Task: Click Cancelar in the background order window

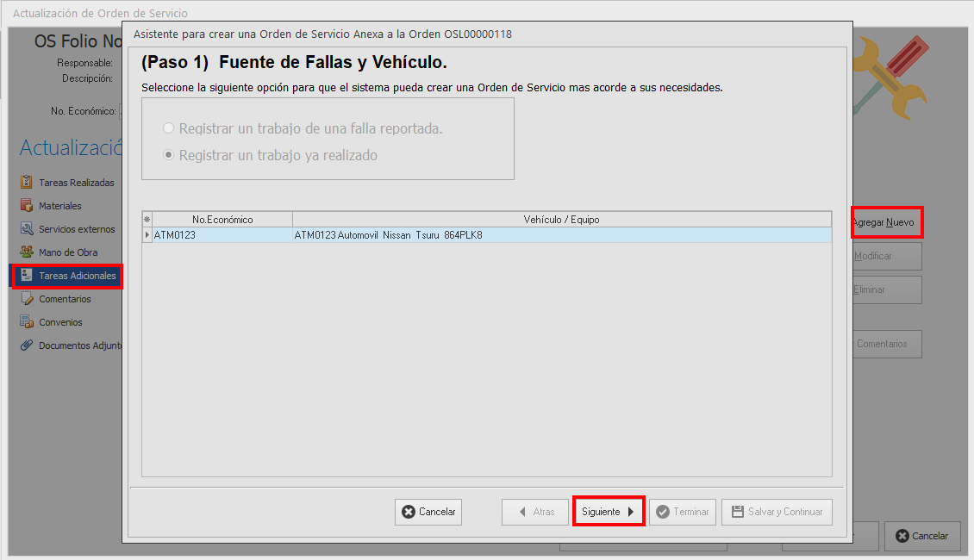Action: click(922, 536)
